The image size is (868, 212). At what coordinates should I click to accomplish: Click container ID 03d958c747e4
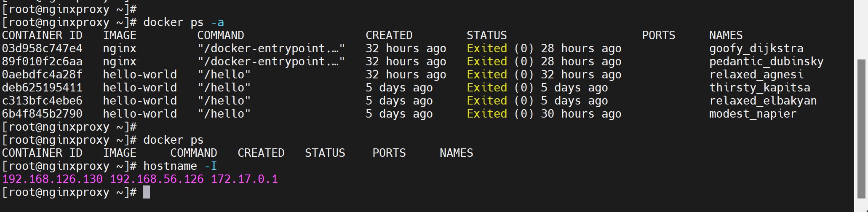(42, 48)
